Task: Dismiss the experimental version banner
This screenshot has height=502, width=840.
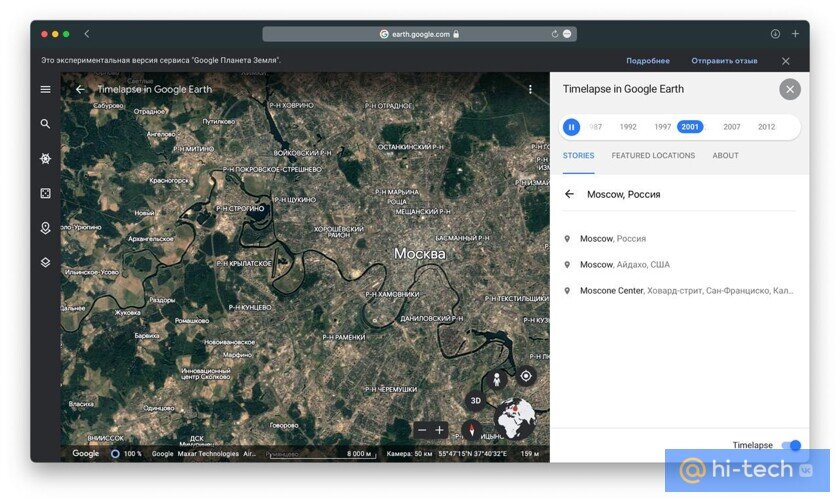Action: click(785, 61)
